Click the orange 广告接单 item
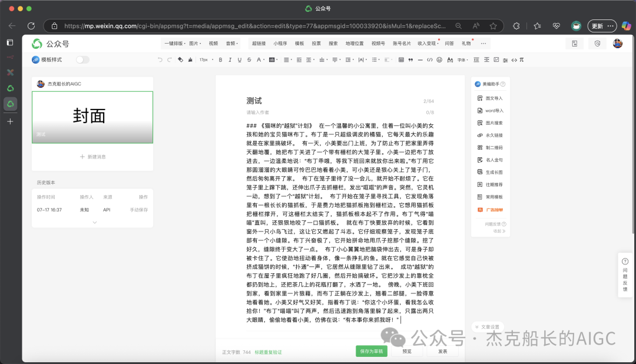 coord(491,210)
